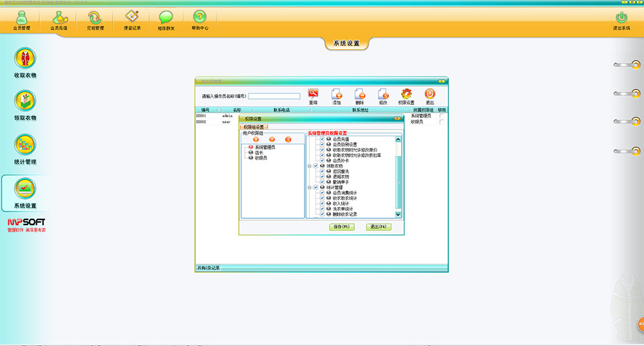Image resolution: width=644 pixels, height=346 pixels.
Task: Click the 退出(F4) button
Action: coord(379,227)
